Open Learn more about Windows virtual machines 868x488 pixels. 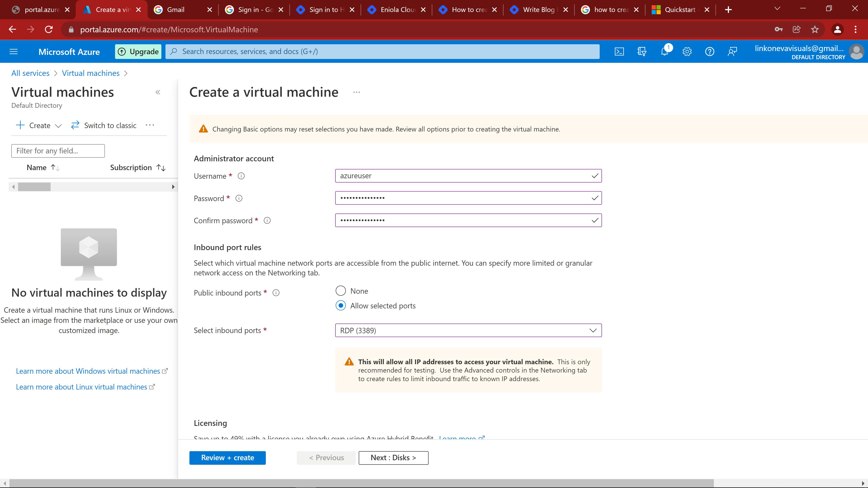[92, 371]
